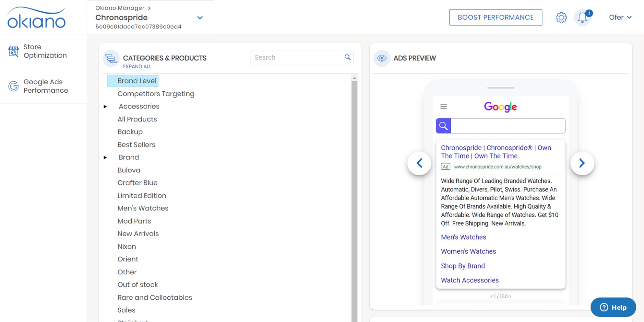Screen dimensions: 644x322
Task: Click the scrollbar up arrow
Action: (x=354, y=78)
